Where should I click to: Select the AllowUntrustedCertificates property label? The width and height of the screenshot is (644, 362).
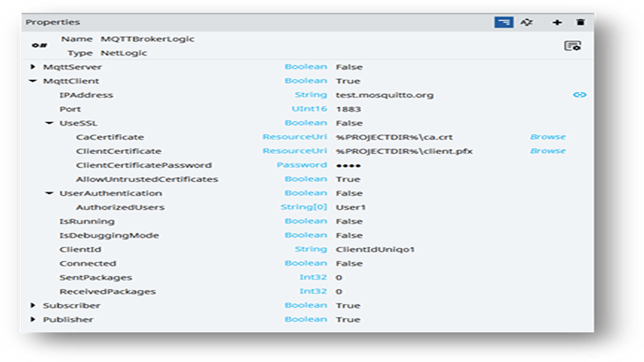[147, 179]
